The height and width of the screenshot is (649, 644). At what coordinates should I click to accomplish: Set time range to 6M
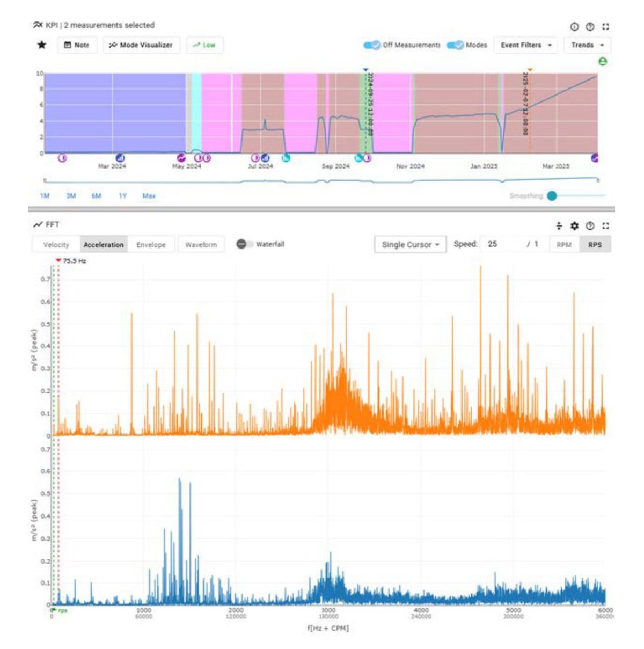point(96,196)
